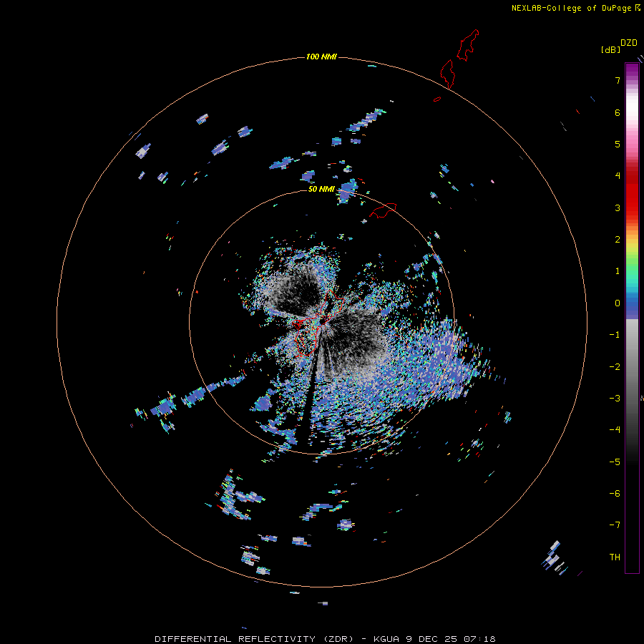Click the red island outline on the 50 NMI ring

(383, 210)
